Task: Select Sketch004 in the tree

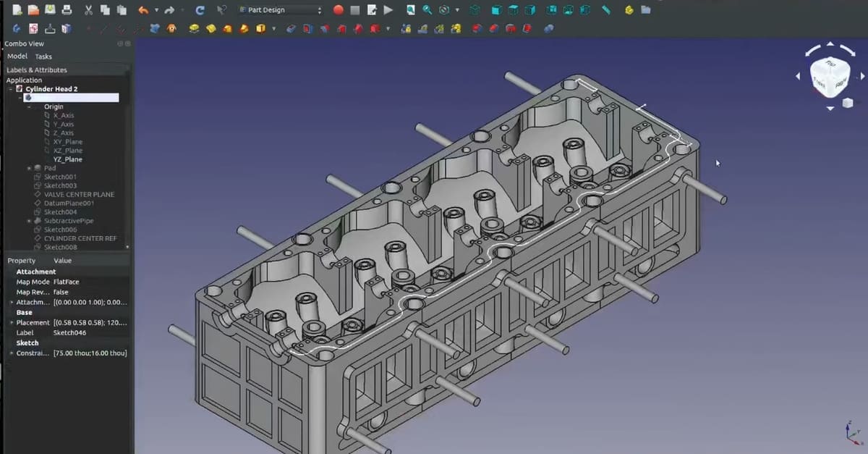Action: click(x=60, y=212)
